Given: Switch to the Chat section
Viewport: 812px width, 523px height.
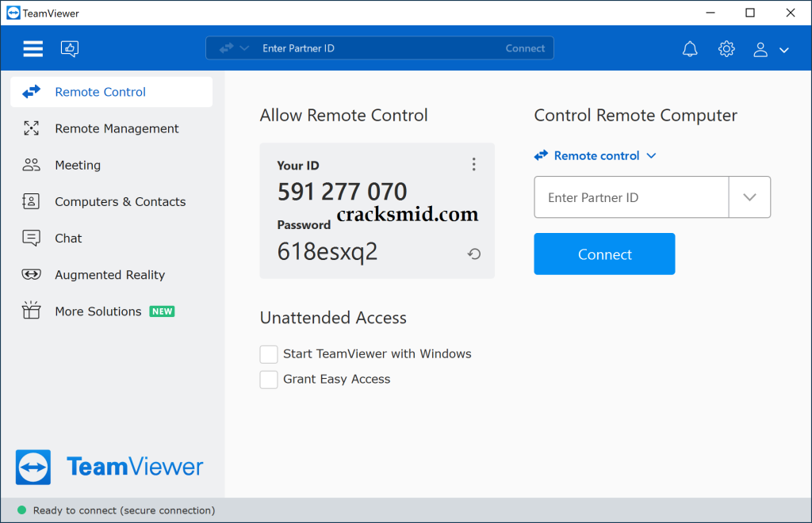Looking at the screenshot, I should coord(111,238).
